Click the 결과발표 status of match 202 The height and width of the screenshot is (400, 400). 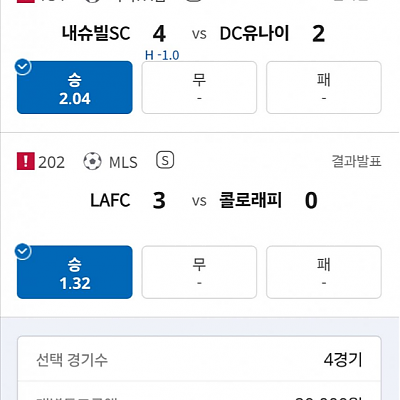(356, 161)
